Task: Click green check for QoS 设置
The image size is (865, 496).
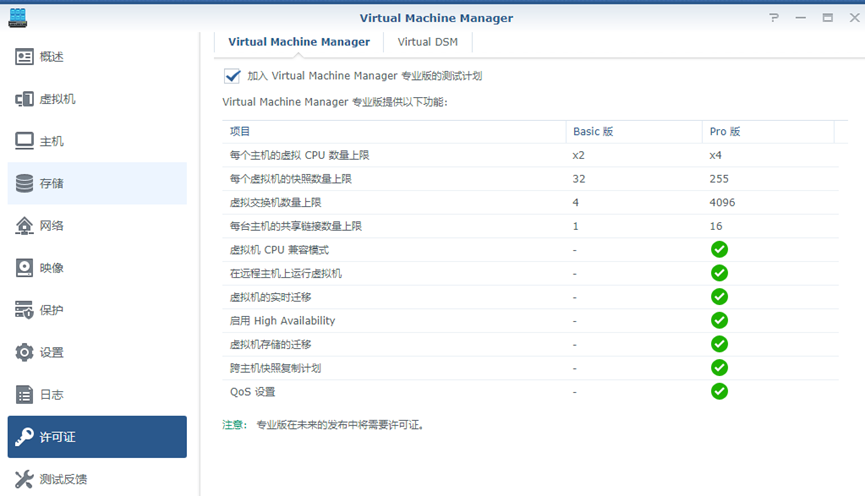Action: [x=719, y=392]
